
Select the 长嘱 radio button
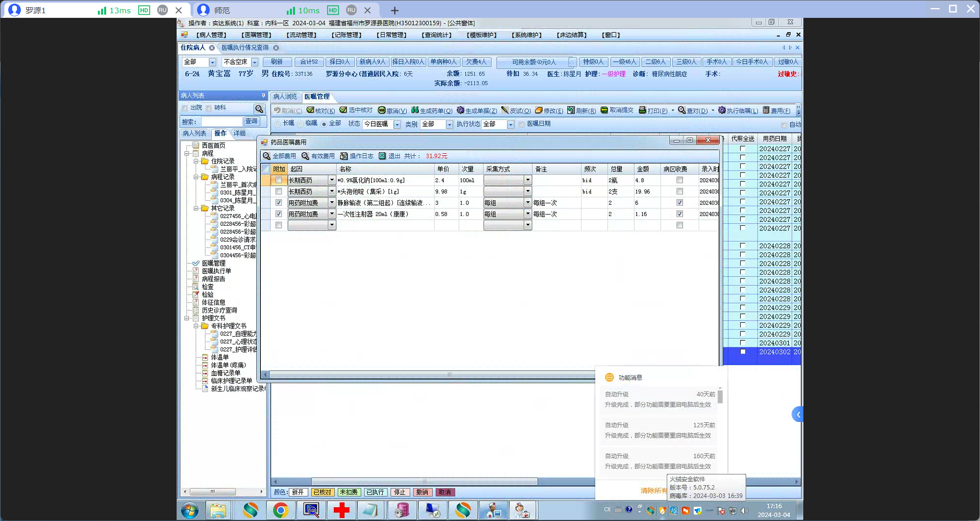pyautogui.click(x=278, y=124)
